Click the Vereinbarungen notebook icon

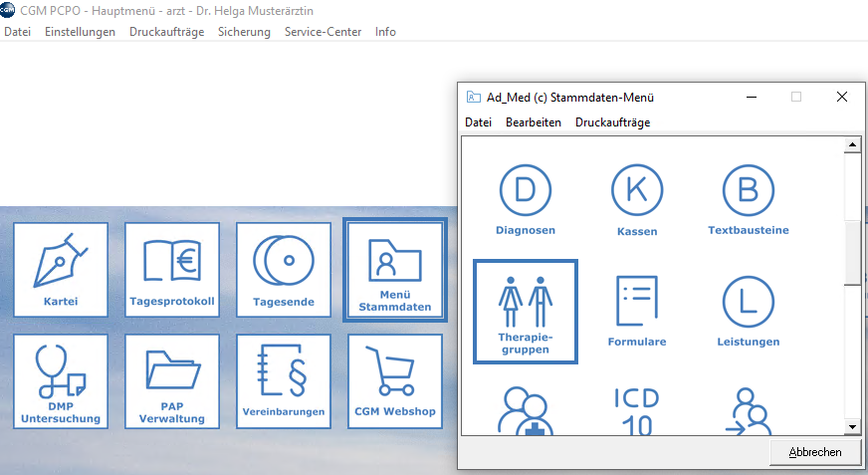(x=284, y=380)
